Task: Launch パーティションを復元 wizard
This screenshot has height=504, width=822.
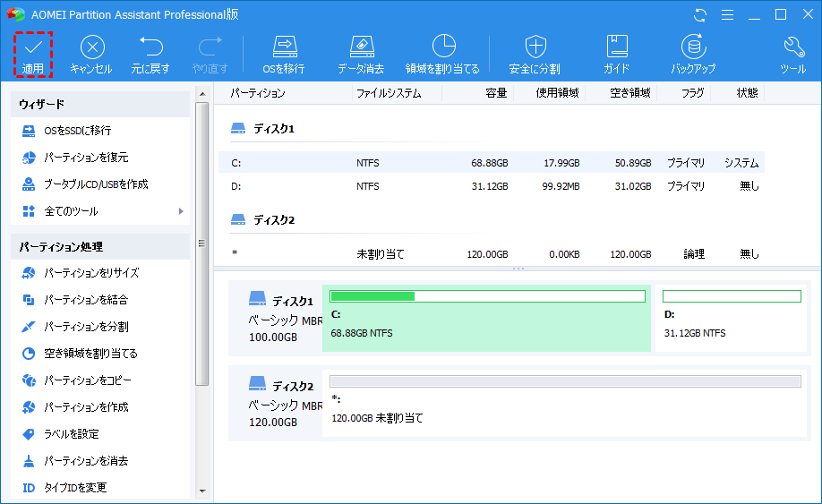Action: pos(75,158)
